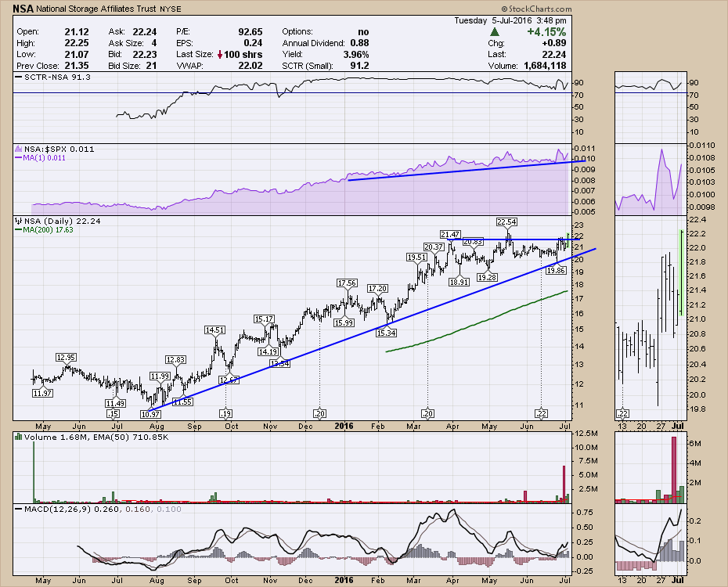This screenshot has width=728, height=587.
Task: Click the NSA (Daily) 22.24 legend label
Action: pyautogui.click(x=62, y=221)
